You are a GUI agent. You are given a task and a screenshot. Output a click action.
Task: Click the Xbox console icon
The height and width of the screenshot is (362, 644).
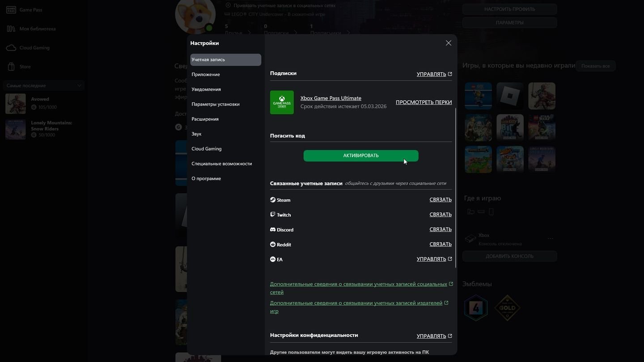pyautogui.click(x=470, y=239)
